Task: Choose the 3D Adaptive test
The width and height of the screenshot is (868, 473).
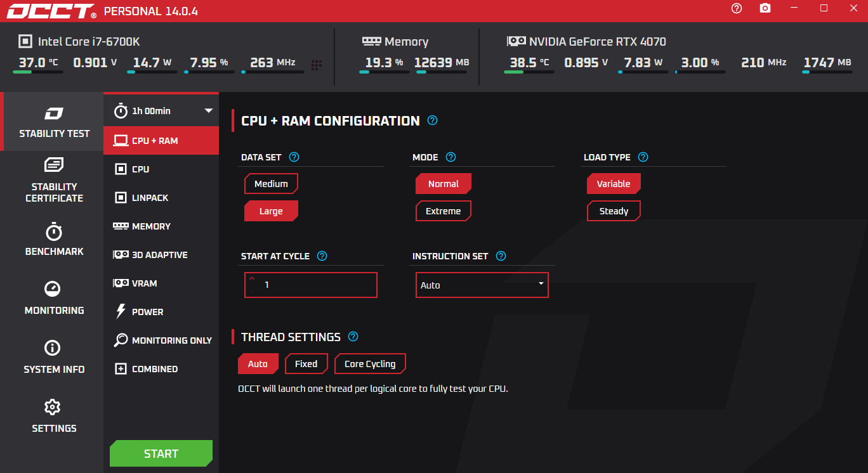Action: 159,255
